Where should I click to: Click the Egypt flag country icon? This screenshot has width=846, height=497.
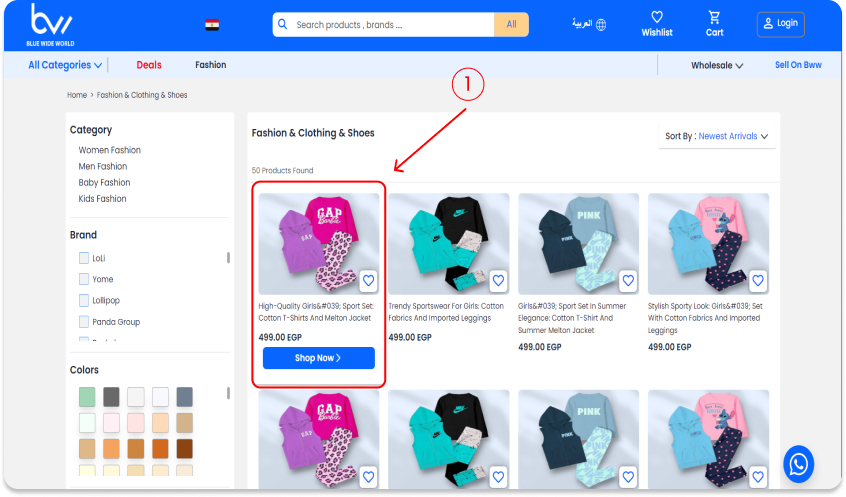[212, 25]
